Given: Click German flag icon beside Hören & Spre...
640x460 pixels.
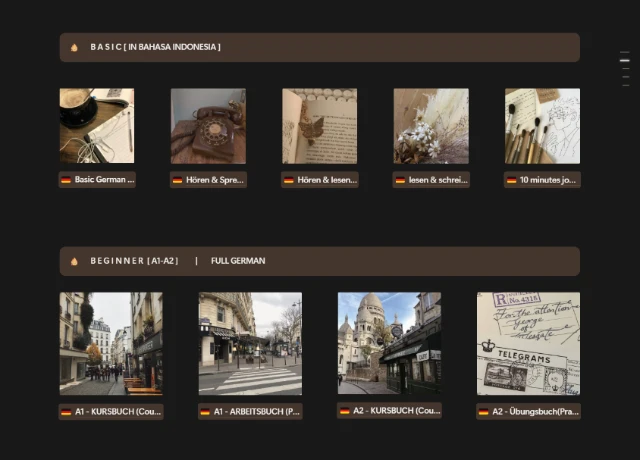Looking at the screenshot, I should (177, 180).
